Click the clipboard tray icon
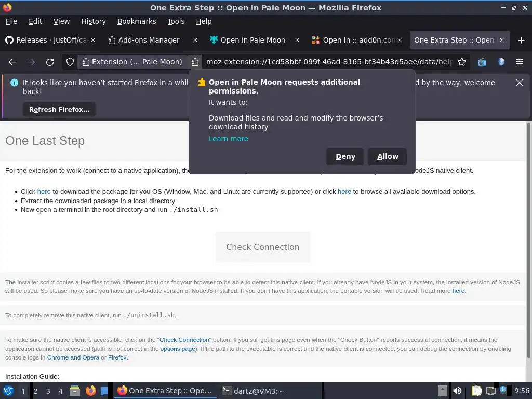Screen dimensions: 532x399 coord(477,391)
